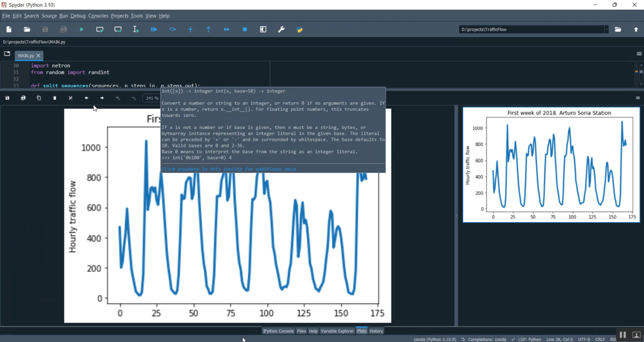Screen dimensions: 644x342
Task: Open Spyder preferences with the wrench icon
Action: [281, 29]
